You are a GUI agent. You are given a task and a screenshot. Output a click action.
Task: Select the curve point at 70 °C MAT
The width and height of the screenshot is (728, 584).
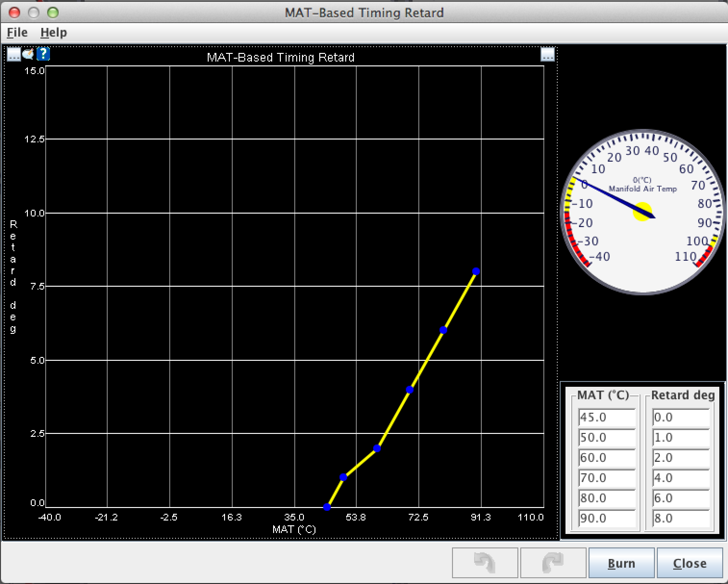[x=410, y=390]
